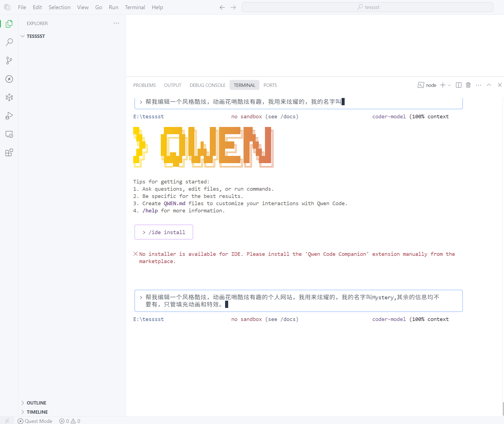504x424 pixels.
Task: Click the 'No installer is available' error message
Action: click(294, 258)
